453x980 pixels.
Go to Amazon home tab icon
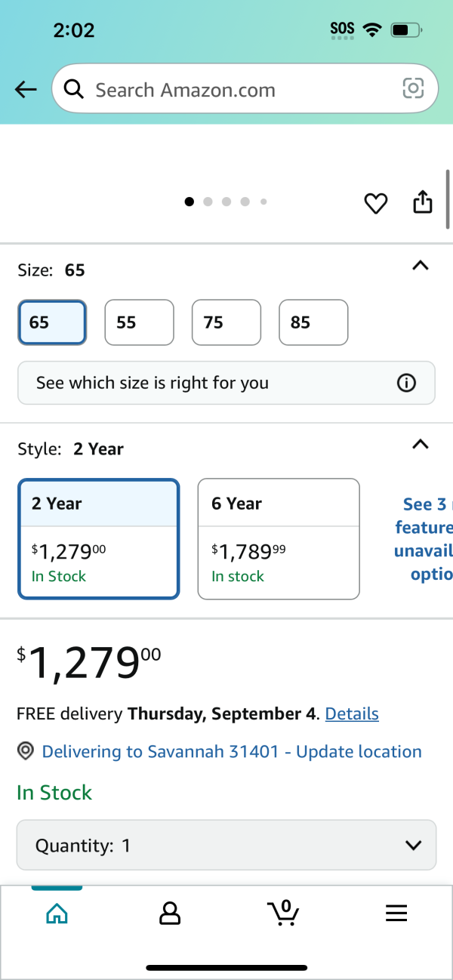pyautogui.click(x=57, y=914)
